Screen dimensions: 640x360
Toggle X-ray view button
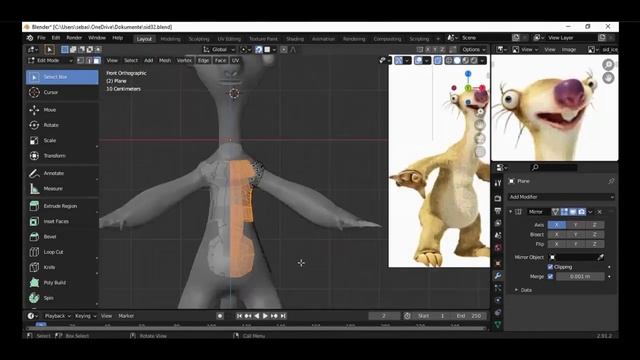click(438, 60)
